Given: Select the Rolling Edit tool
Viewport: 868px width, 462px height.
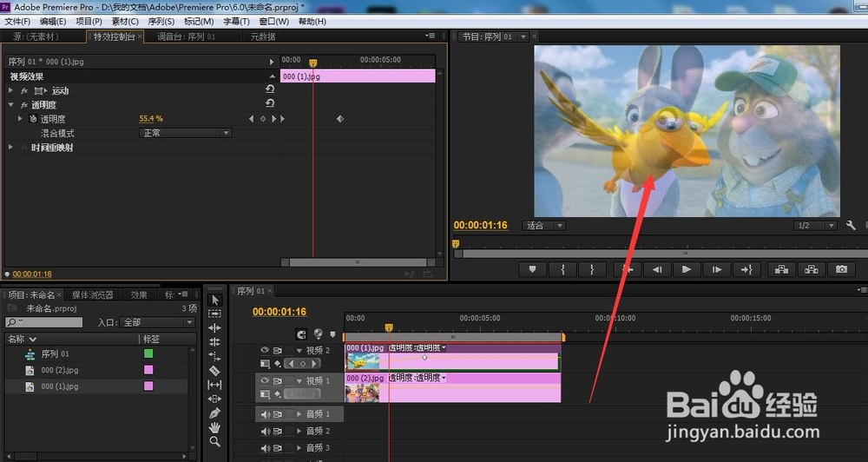Looking at the screenshot, I should [x=214, y=342].
